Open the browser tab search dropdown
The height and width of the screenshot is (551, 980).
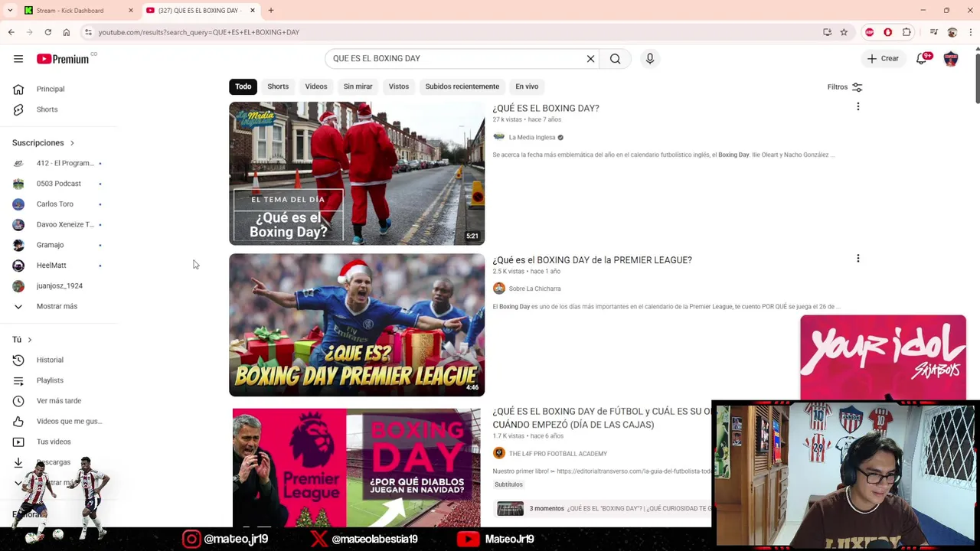tap(10, 10)
